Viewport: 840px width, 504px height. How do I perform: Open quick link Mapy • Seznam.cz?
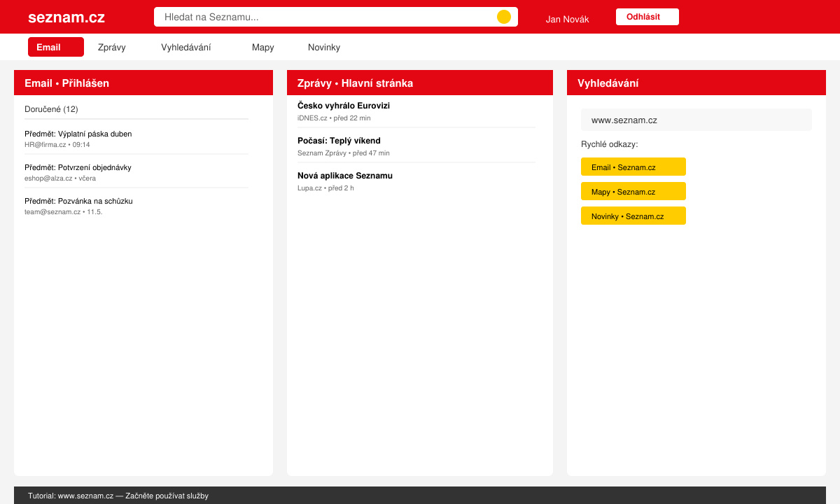tap(633, 191)
